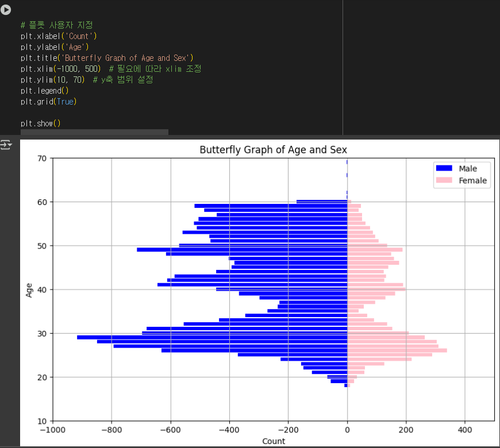Place cursor on plt.legend() line
500x448 pixels.
pyautogui.click(x=45, y=91)
